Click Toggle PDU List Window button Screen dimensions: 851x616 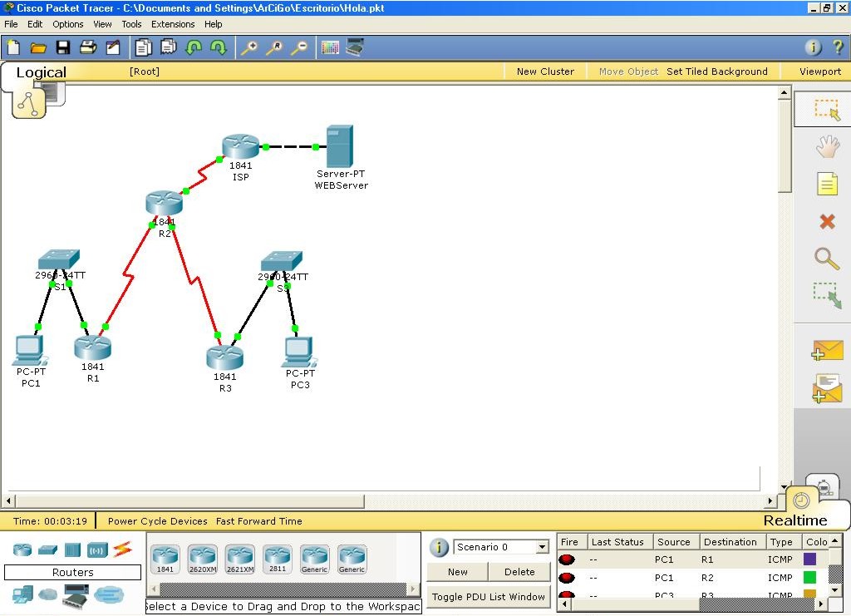489,597
